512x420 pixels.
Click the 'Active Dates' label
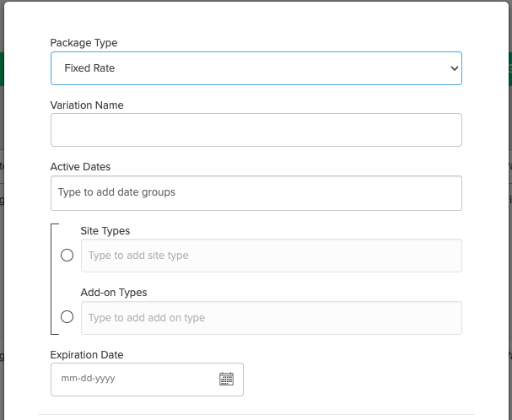point(80,167)
